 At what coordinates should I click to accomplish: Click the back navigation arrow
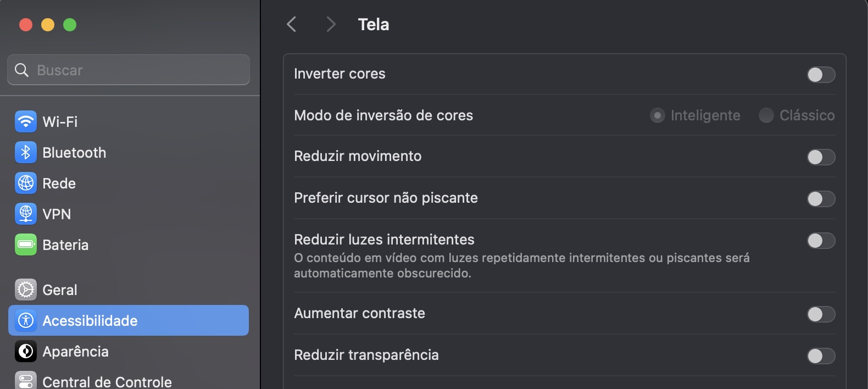[x=292, y=24]
